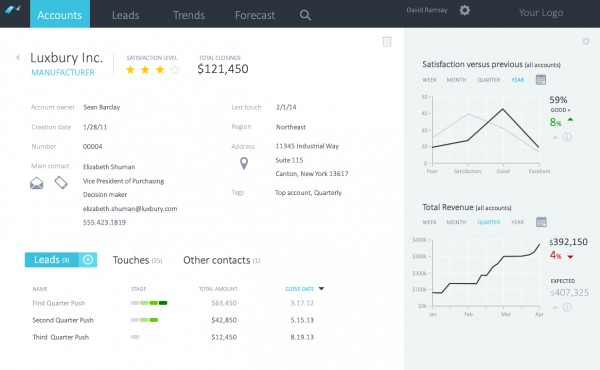The width and height of the screenshot is (600, 370).
Task: Select YEAR range in Satisfaction chart
Action: coord(517,80)
